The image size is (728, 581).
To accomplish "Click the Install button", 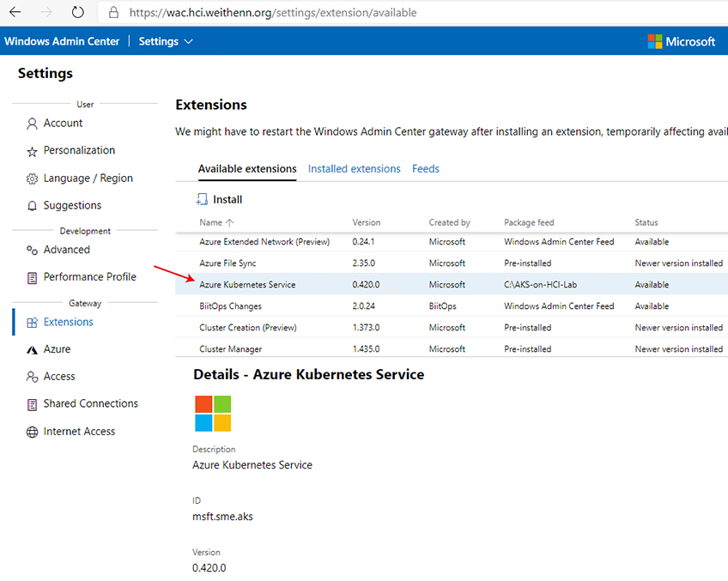I will (219, 200).
